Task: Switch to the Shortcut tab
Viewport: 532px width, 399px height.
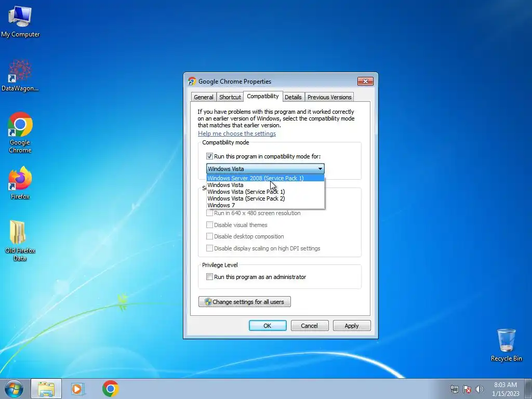Action: [x=230, y=97]
